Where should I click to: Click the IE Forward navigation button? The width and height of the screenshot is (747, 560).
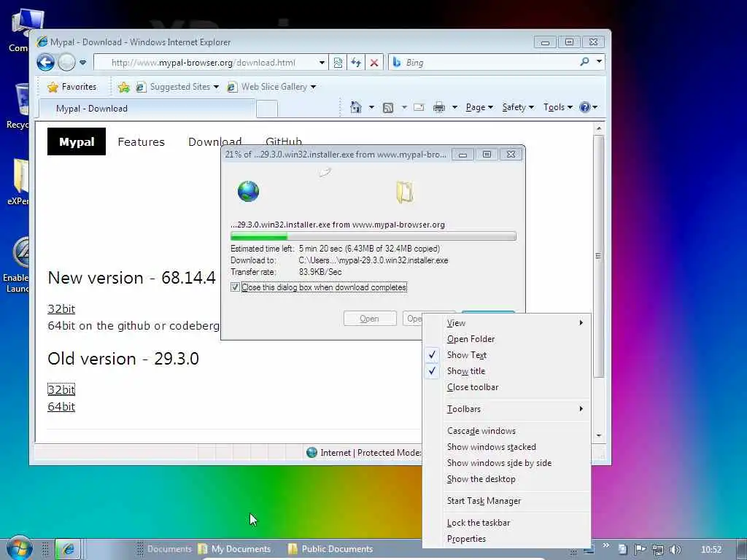66,63
